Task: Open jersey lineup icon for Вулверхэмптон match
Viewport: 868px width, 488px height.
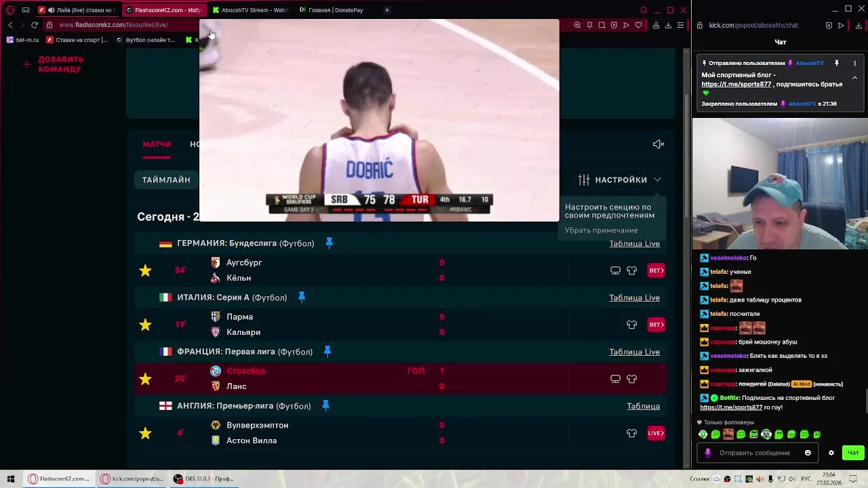Action: click(631, 433)
